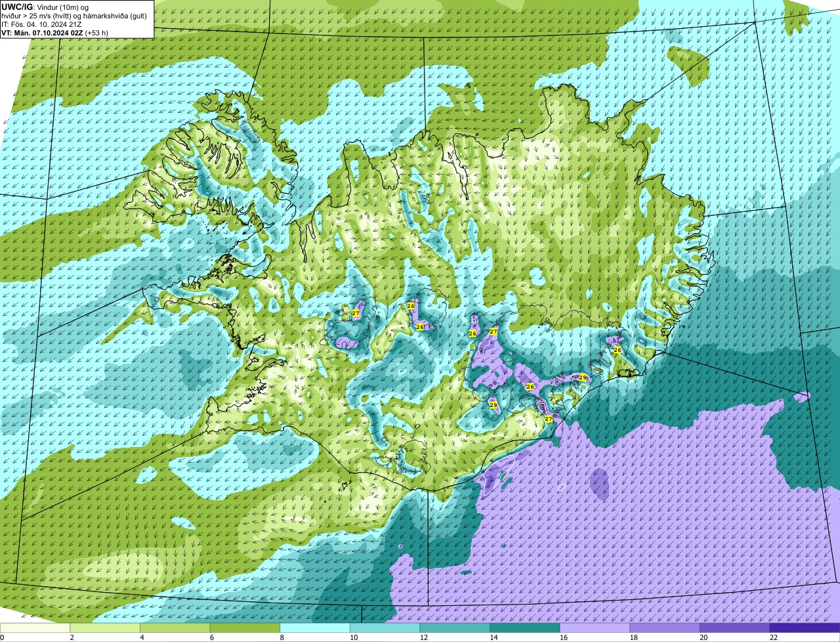
Task: Click the 14–16 m/s dark teal legend segment
Action: (x=525, y=628)
